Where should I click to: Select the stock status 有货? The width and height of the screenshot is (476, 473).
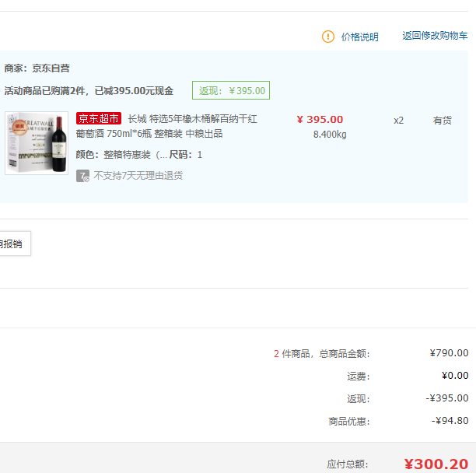point(443,121)
